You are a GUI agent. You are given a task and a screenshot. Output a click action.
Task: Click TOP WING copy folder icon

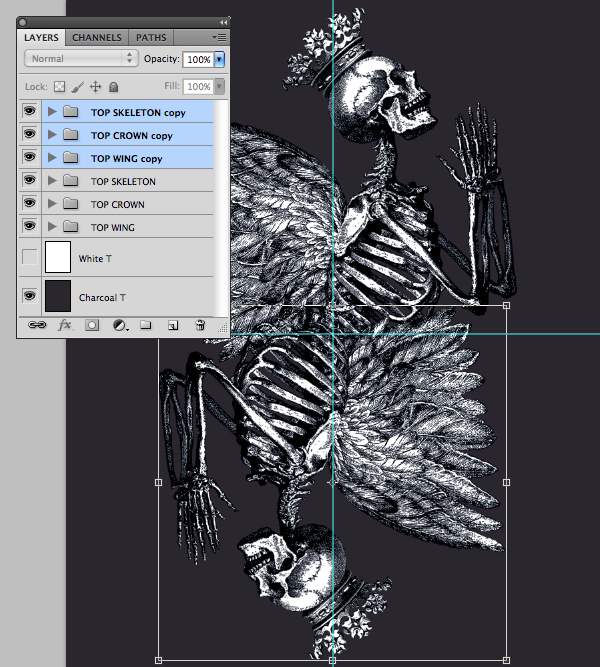click(x=71, y=158)
